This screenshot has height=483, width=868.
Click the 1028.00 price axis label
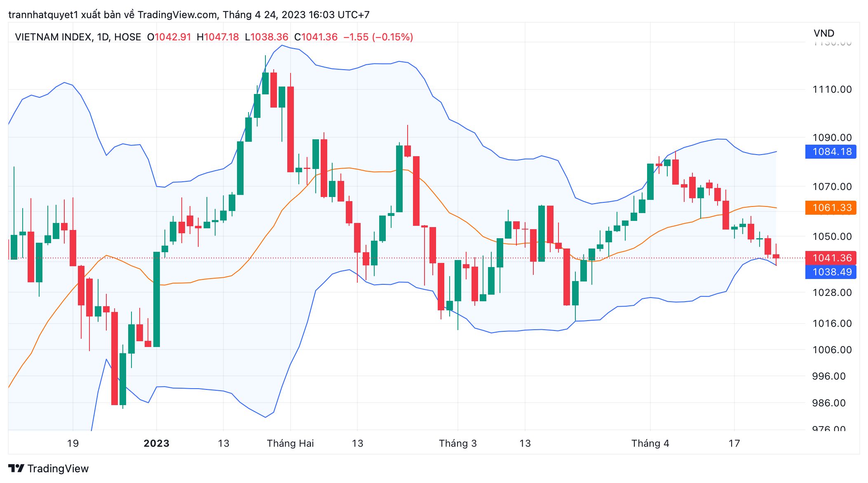coord(832,293)
